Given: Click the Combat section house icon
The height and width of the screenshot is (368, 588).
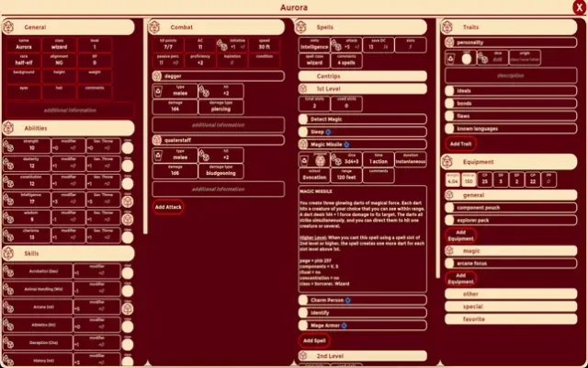Looking at the screenshot, I should coord(154,29).
